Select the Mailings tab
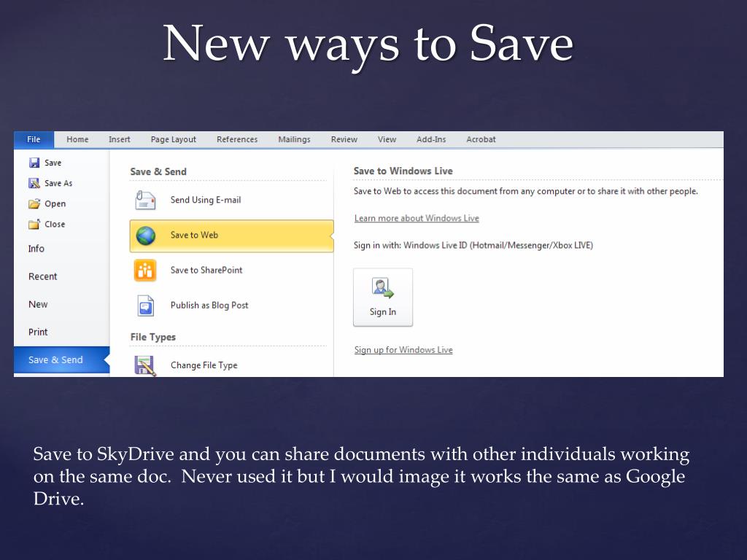 [x=294, y=139]
